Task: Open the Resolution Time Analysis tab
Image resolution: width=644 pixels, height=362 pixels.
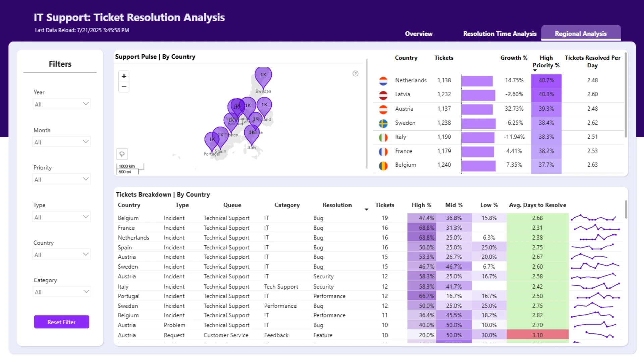Action: pos(500,34)
